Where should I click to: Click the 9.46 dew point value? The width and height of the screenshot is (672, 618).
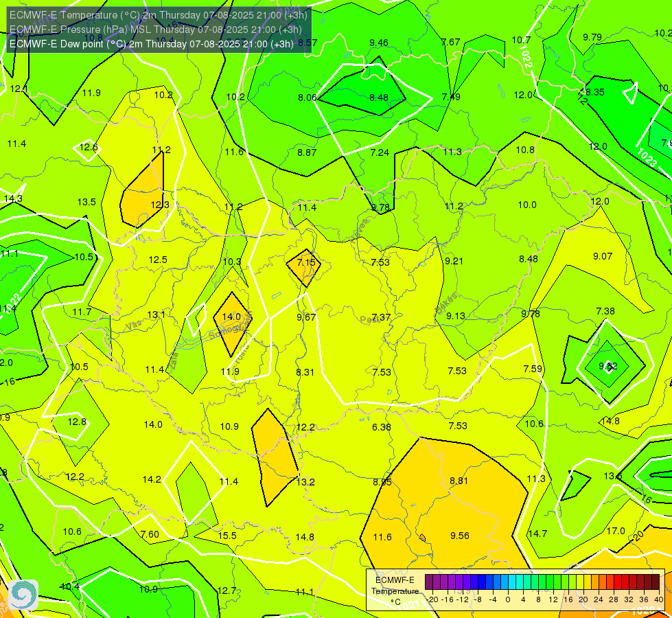point(379,43)
